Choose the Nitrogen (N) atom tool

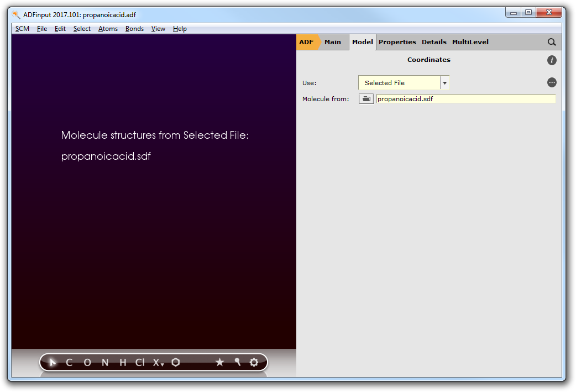click(x=105, y=363)
